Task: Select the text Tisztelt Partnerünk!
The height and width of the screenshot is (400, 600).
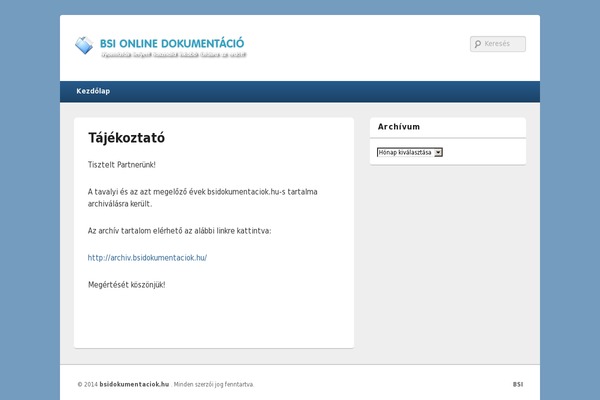Action: (122, 165)
